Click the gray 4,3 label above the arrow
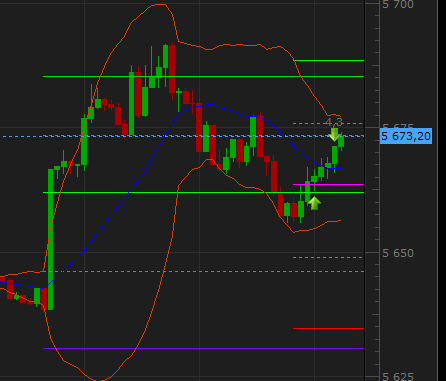This screenshot has height=381, width=446. coord(334,122)
